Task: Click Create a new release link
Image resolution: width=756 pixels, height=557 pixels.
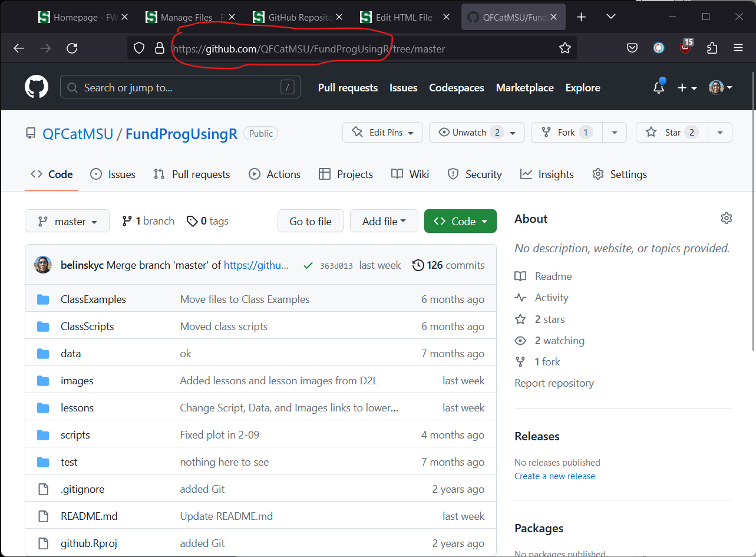Action: [x=554, y=476]
